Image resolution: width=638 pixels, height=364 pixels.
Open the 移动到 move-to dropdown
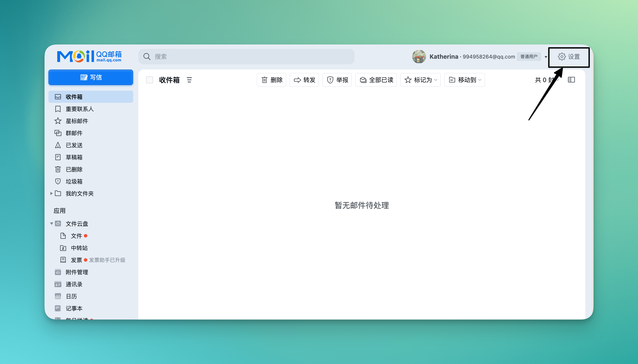[464, 80]
